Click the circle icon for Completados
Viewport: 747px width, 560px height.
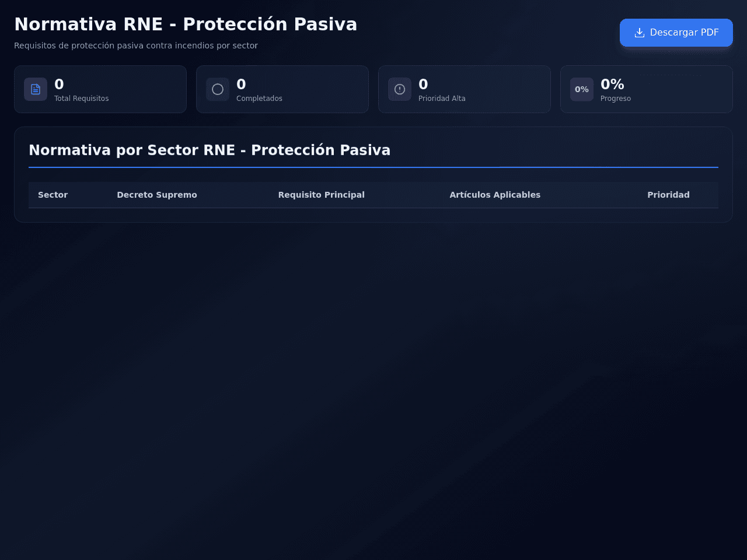[218, 89]
